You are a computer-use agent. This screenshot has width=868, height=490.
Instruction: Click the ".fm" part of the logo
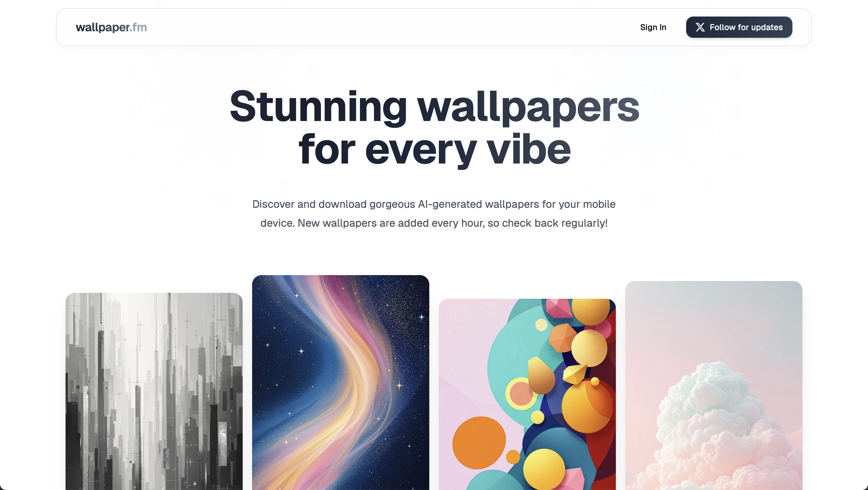click(x=138, y=27)
